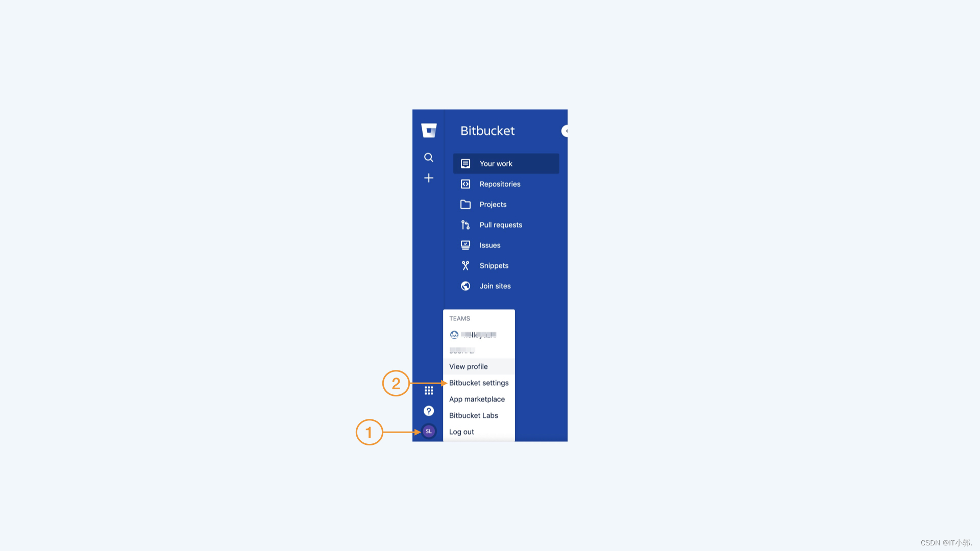Expand the user avatar menu
Image resolution: width=980 pixels, height=551 pixels.
pos(429,431)
